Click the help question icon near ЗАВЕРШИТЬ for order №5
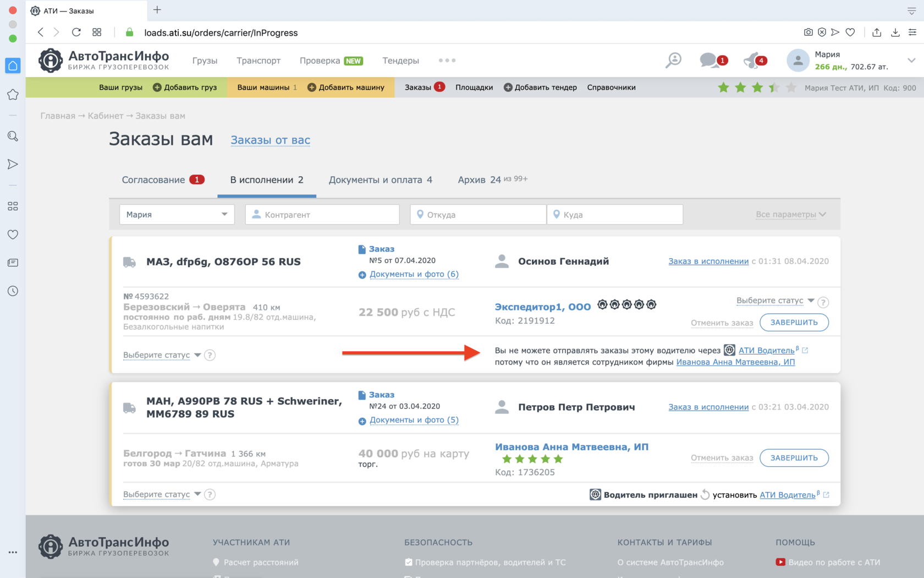Screen dimensions: 924x578 823,302
